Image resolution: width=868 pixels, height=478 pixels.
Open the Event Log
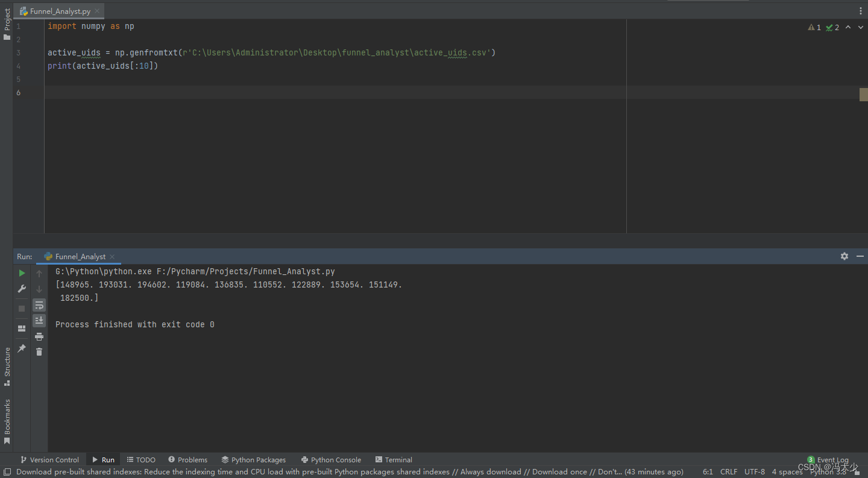pyautogui.click(x=828, y=460)
